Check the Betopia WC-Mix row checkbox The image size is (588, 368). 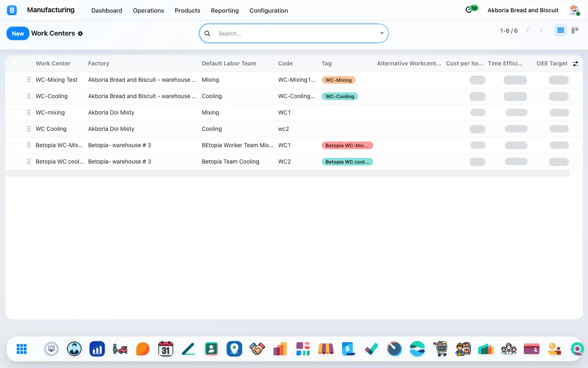(15, 145)
